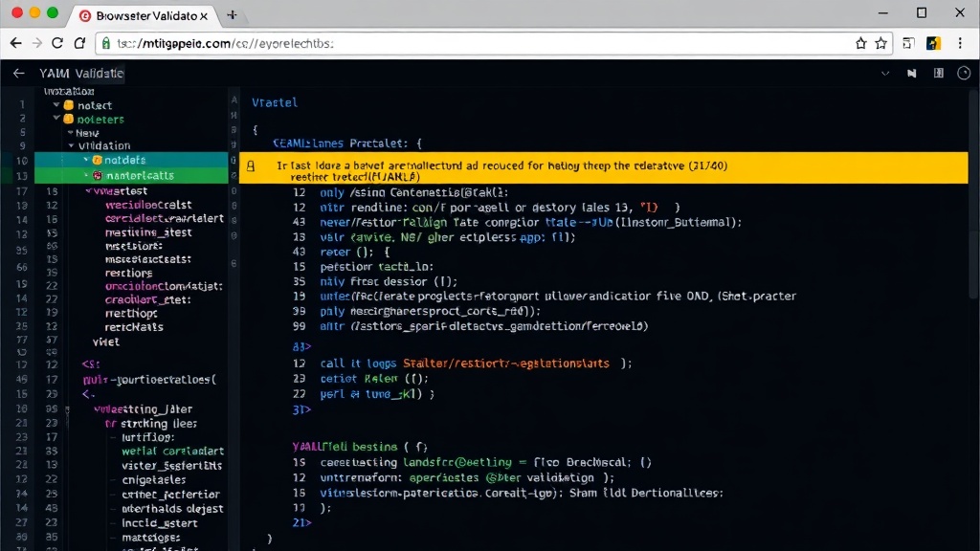Screen dimensions: 980x551
Task: Select the wecidloeCralst tree entry
Action: 148,205
